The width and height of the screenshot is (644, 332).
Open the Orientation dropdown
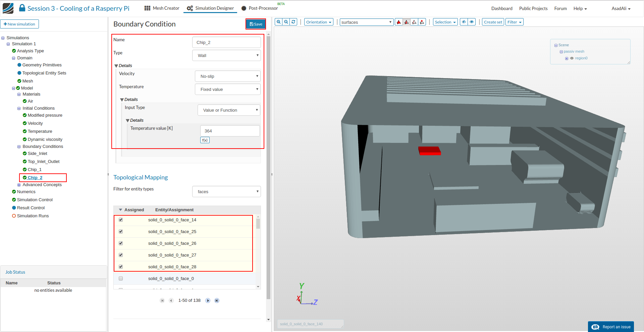click(x=319, y=22)
